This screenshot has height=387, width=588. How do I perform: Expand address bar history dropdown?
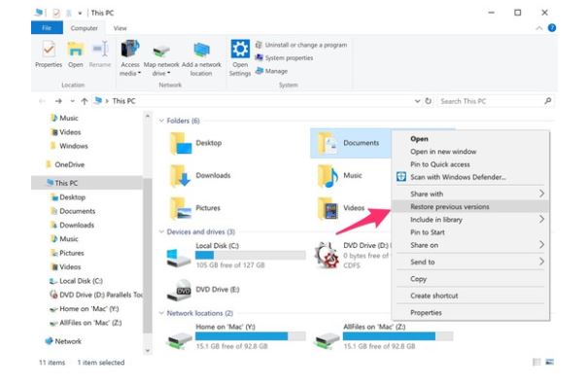(x=417, y=101)
